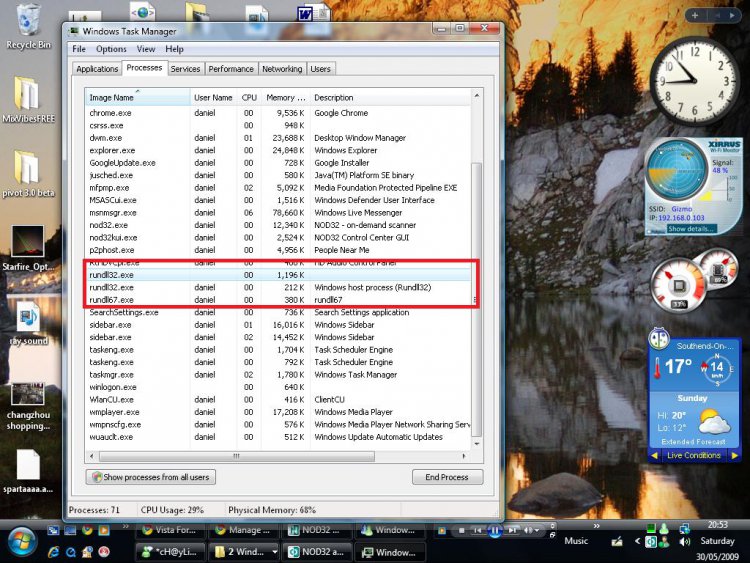The height and width of the screenshot is (563, 750).
Task: Select the spartaaaa file on desktop
Action: (28, 471)
